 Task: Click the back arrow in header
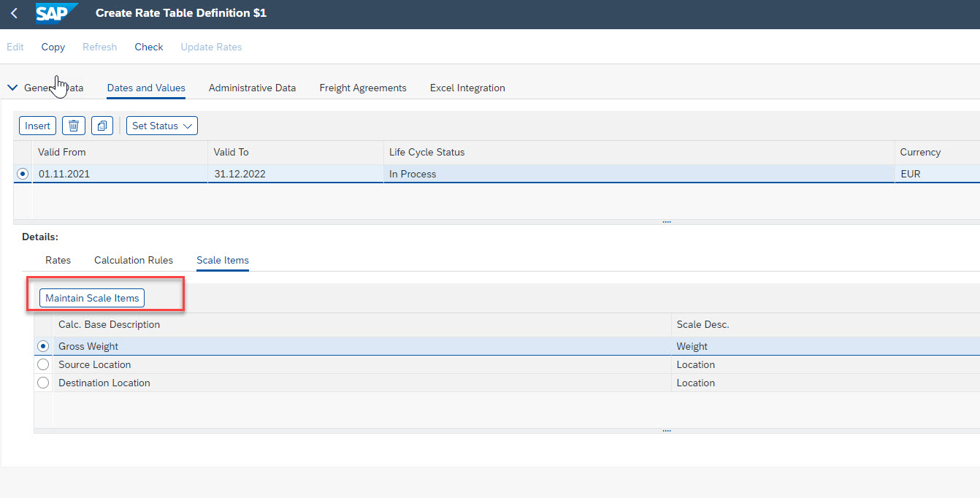(14, 13)
